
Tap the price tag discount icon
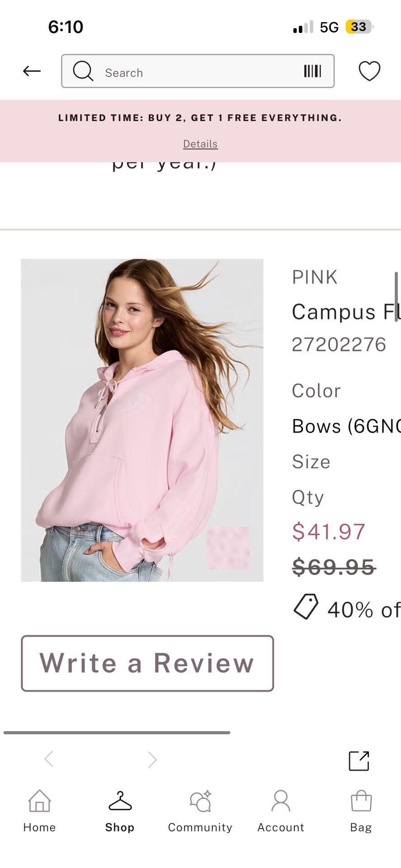(x=306, y=606)
